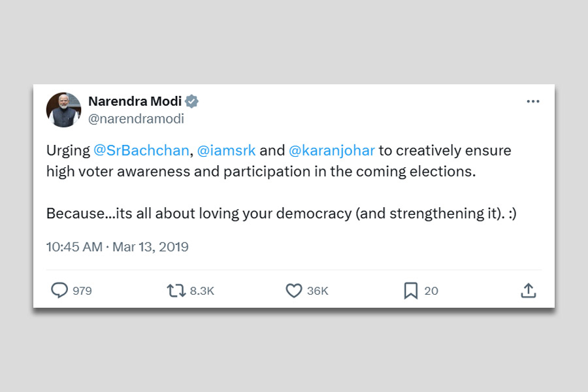Viewport: 588px width, 392px height.
Task: Click the Mar 13, 2019 date
Action: tap(150, 247)
